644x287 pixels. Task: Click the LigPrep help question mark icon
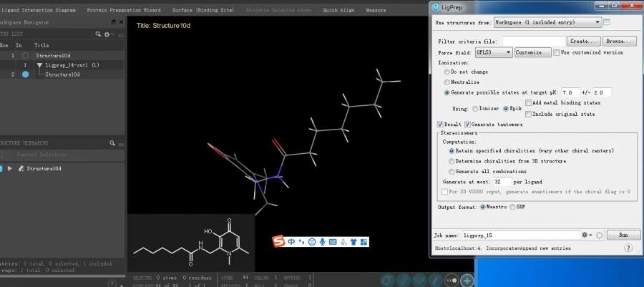(x=628, y=248)
